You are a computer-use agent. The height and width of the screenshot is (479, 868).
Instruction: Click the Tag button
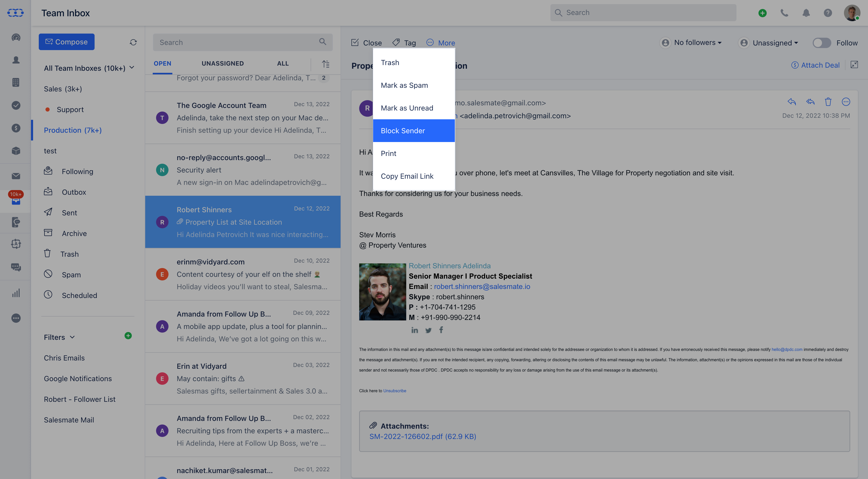pos(404,43)
